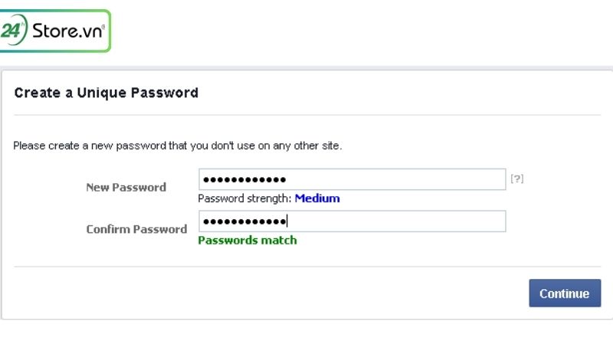Open the [?] password help link
Viewport: 613px width, 364px height.
pos(516,179)
